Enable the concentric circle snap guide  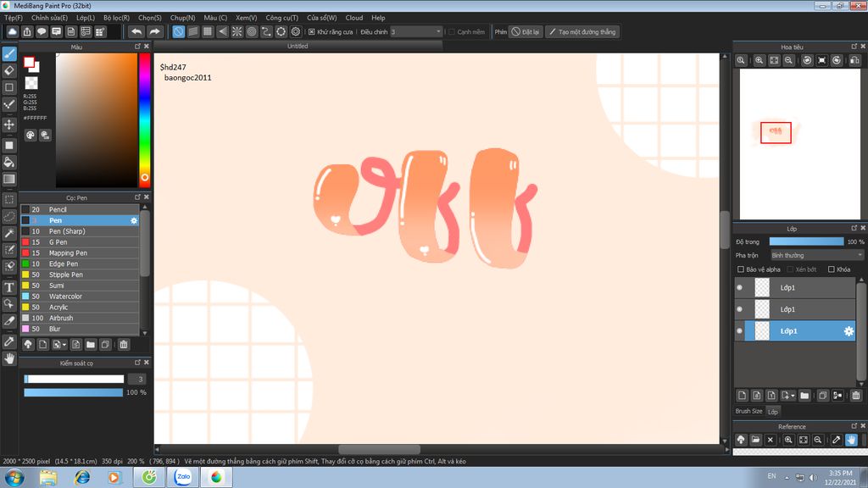(252, 31)
